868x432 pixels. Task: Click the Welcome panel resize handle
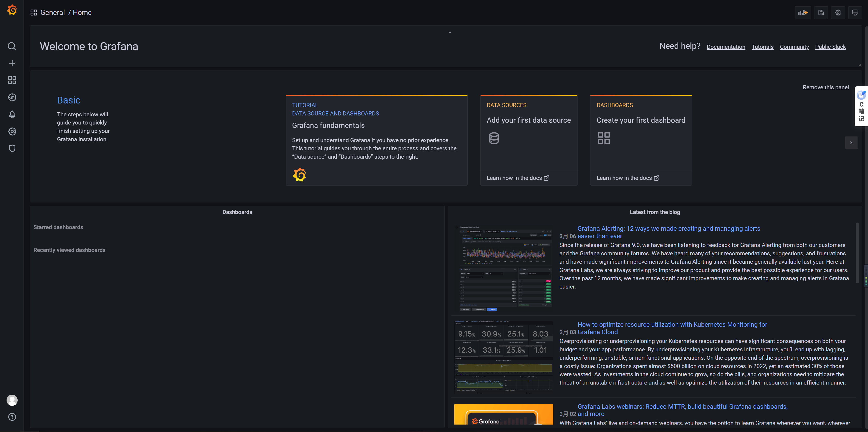click(x=860, y=65)
